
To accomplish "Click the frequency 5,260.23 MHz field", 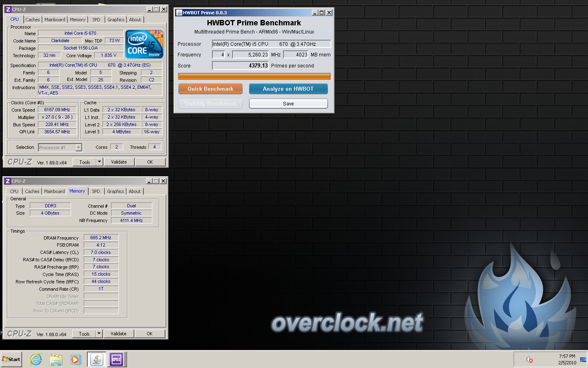I will (x=250, y=54).
